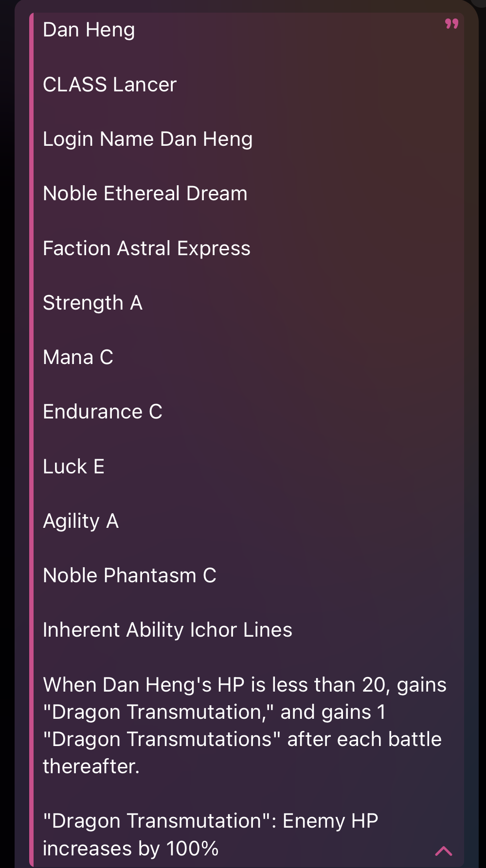Image resolution: width=486 pixels, height=868 pixels.
Task: Select "Login Name Dan Heng" text
Action: click(148, 139)
